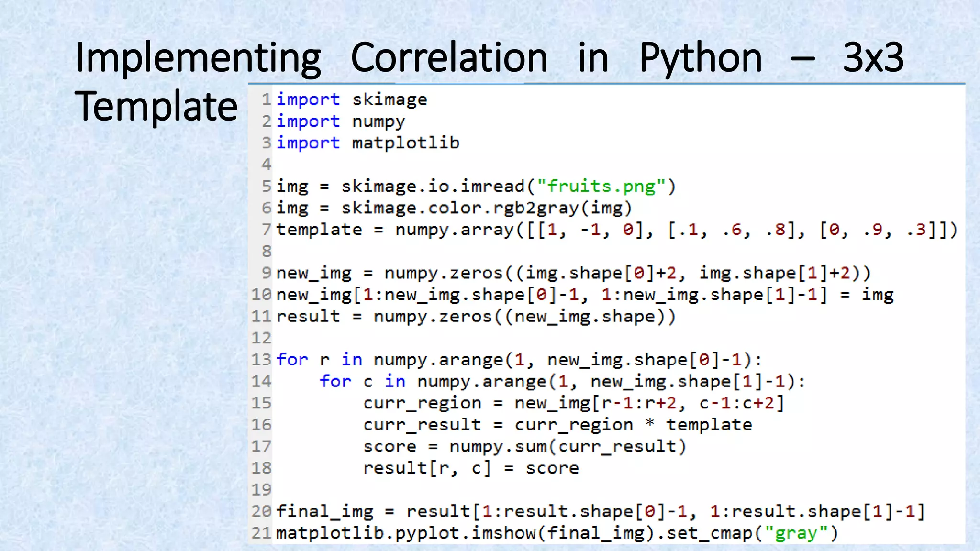980x551 pixels.
Task: Click line number 19 in the gutter
Action: point(262,490)
